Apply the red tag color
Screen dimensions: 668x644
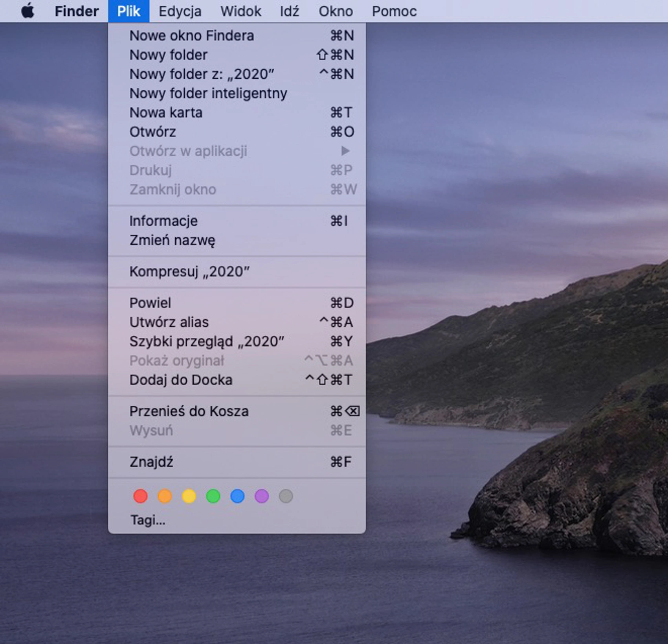tap(140, 496)
